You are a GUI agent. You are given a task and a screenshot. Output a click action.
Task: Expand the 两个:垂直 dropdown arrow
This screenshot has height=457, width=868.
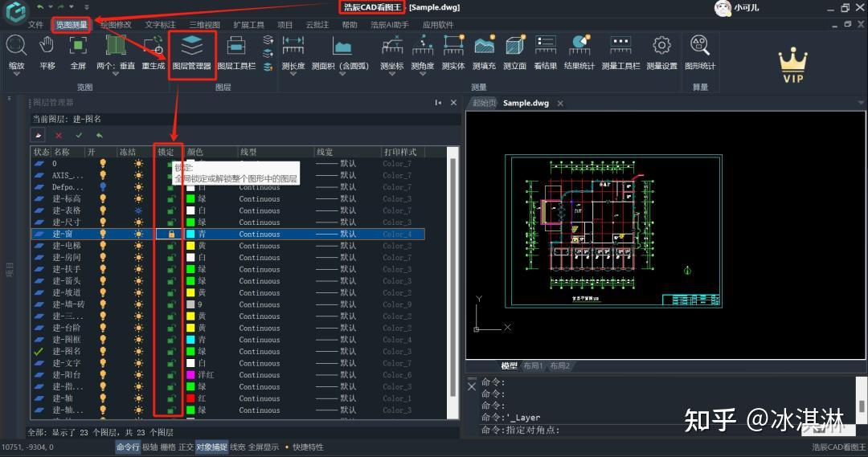pos(115,74)
